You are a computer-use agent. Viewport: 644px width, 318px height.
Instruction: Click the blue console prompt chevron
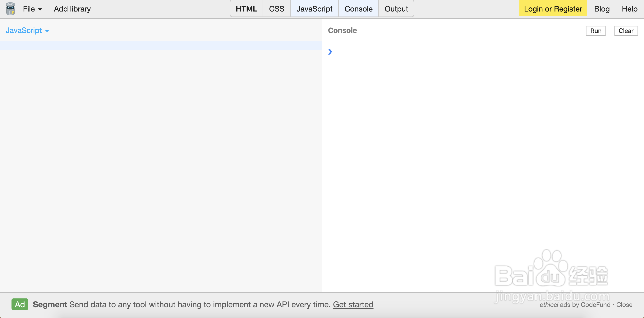(x=330, y=52)
